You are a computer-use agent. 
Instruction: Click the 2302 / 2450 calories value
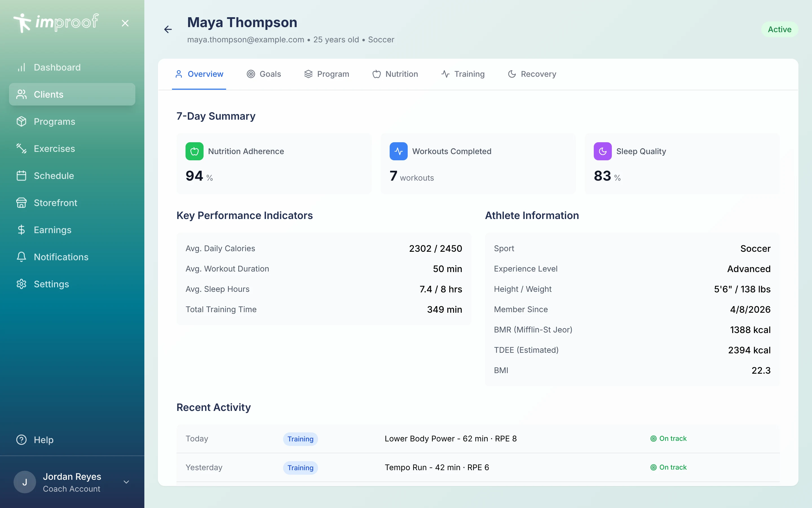436,249
